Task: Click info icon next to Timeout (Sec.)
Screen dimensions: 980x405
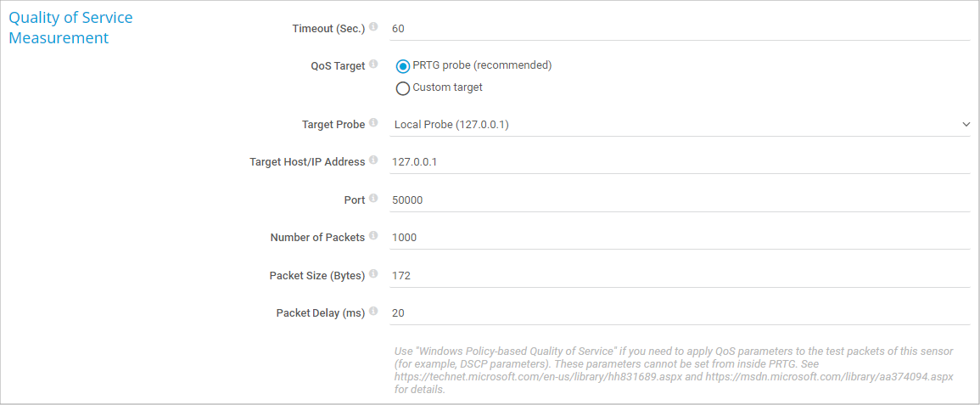Action: coord(373,27)
